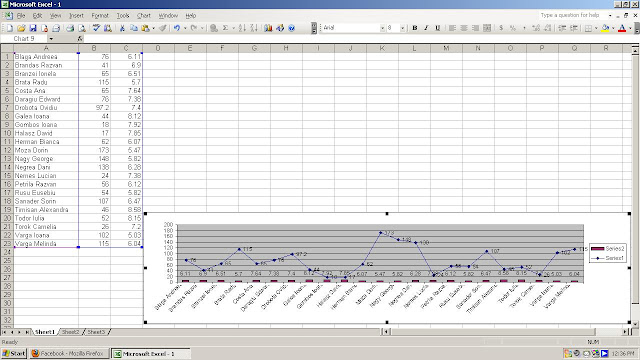Open the Font Color dropdown arrow
This screenshot has width=640, height=360.
click(x=630, y=28)
